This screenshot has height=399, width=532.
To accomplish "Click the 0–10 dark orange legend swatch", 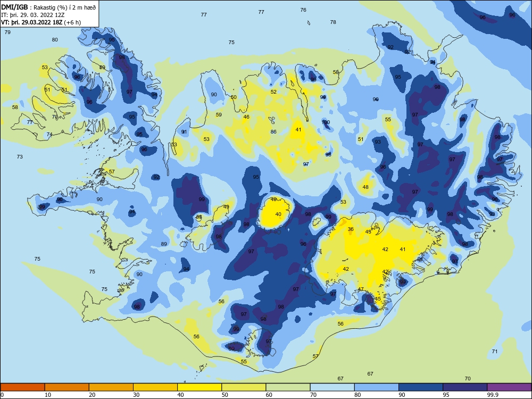I will 22,387.
